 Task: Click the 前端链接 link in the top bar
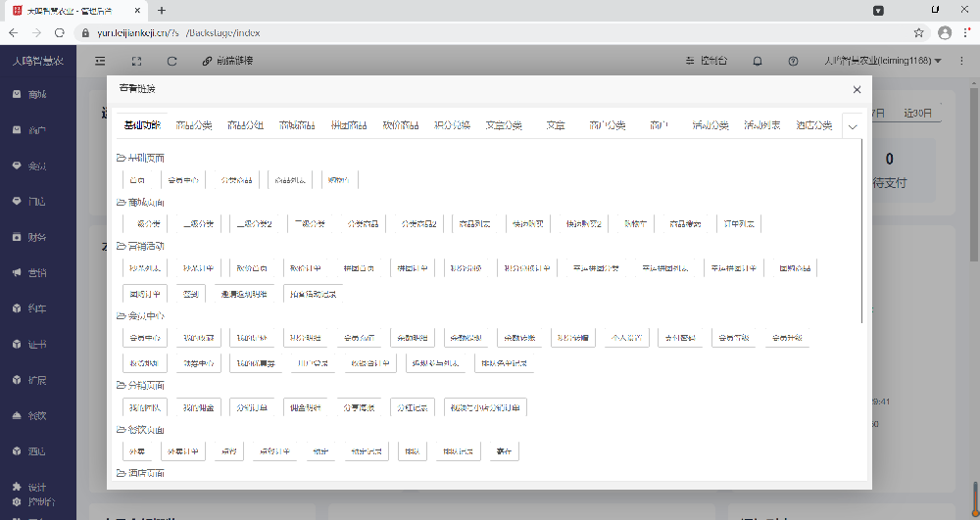tap(227, 61)
